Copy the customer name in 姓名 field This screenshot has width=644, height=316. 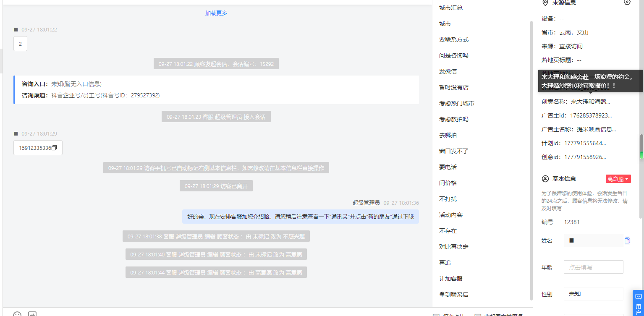tap(627, 240)
